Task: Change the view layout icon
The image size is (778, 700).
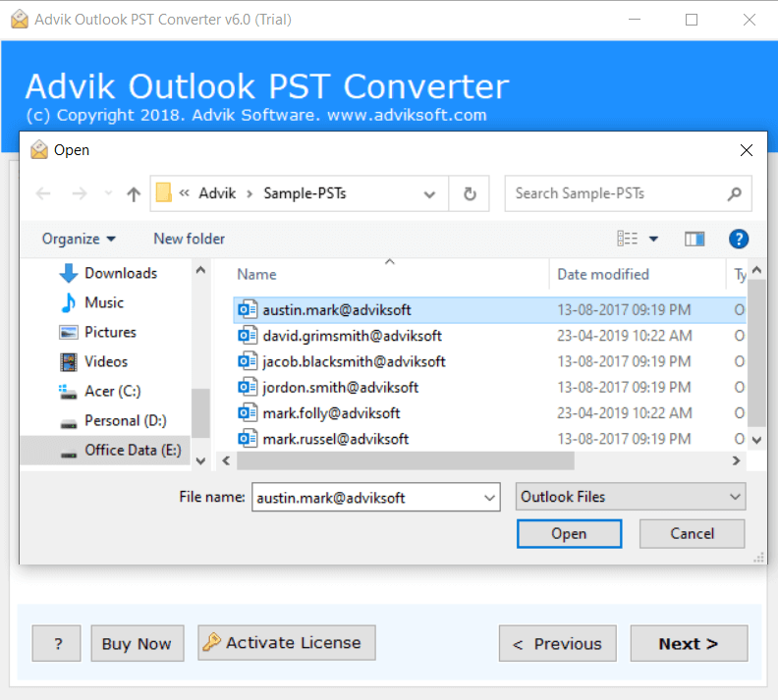Action: click(x=627, y=239)
